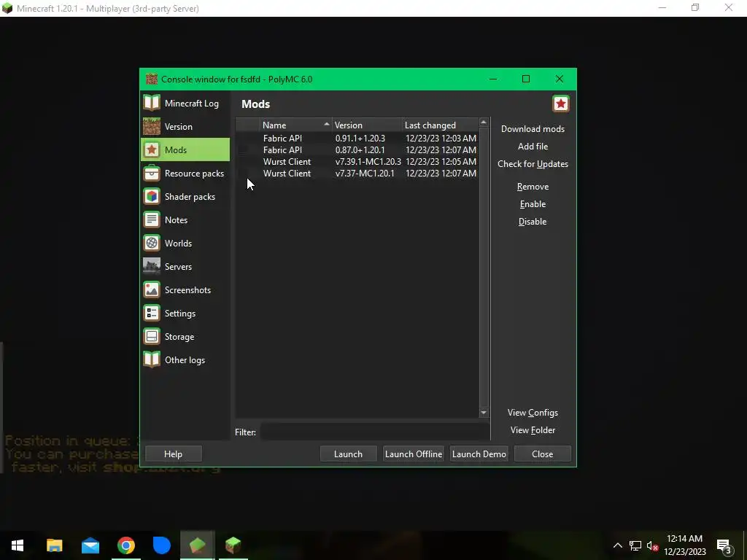747x560 pixels.
Task: Open Windows Start menu
Action: (x=18, y=545)
